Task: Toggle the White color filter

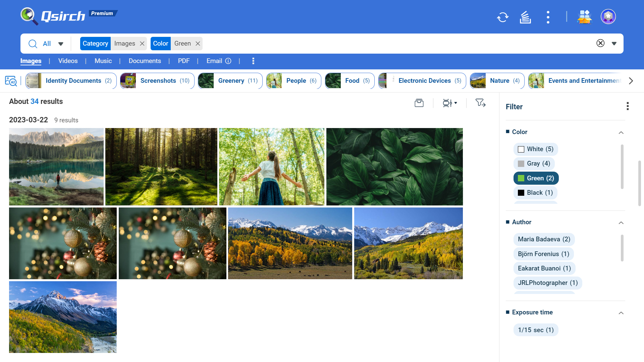Action: coord(535,149)
